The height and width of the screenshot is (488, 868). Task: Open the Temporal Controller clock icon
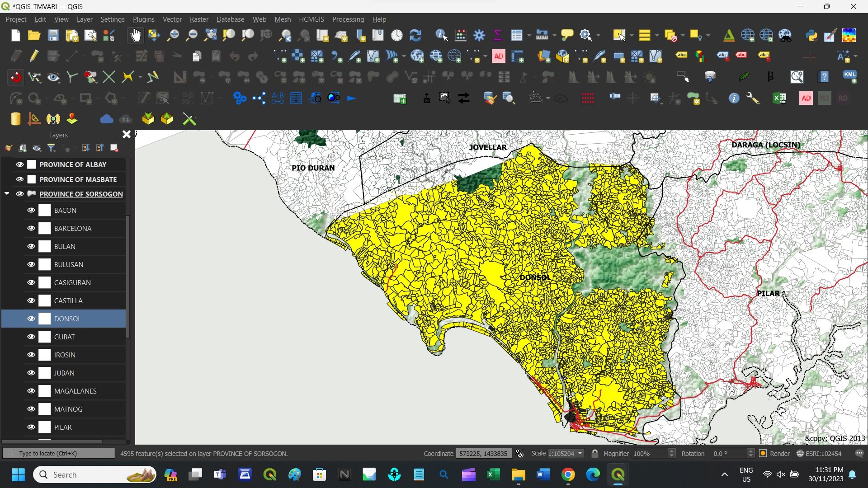tap(396, 35)
